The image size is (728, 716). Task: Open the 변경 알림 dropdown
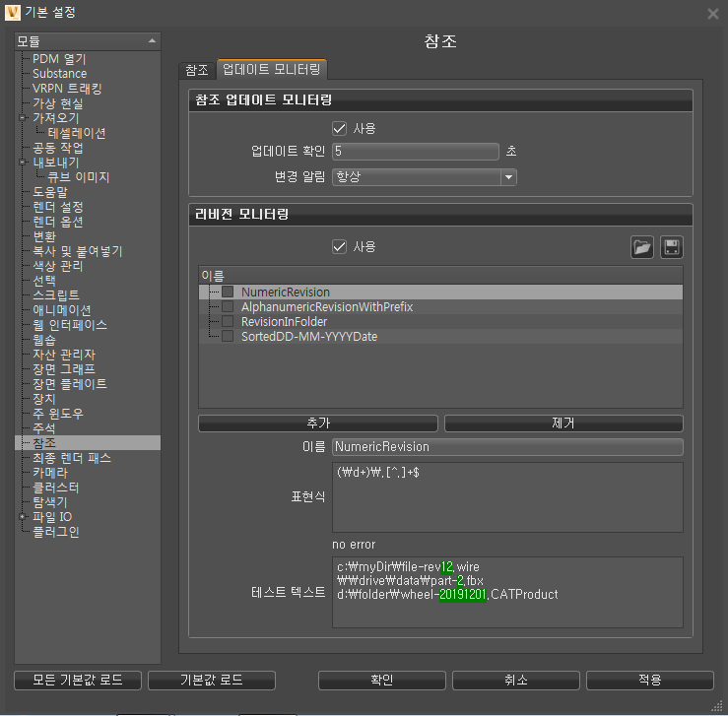425,177
